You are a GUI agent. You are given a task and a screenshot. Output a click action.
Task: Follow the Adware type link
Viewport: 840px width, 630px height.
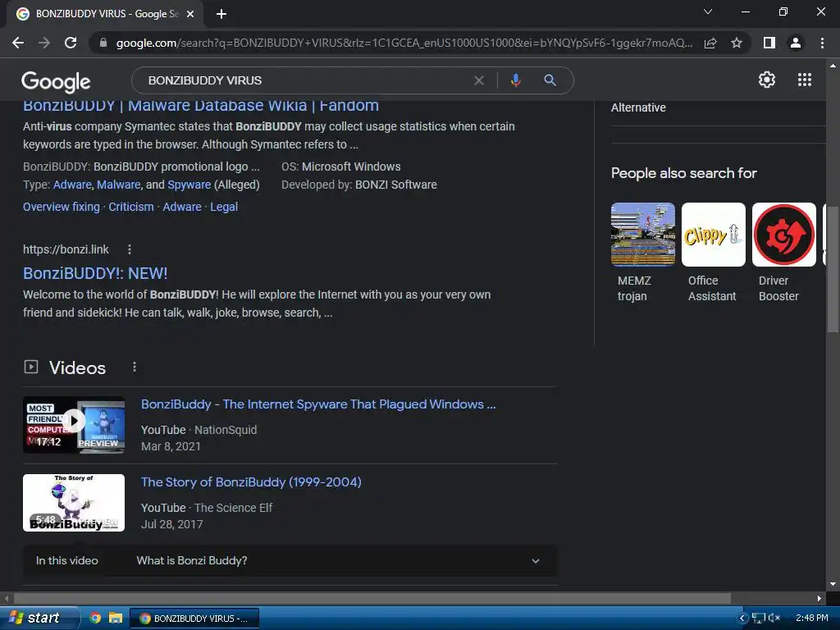coord(72,185)
